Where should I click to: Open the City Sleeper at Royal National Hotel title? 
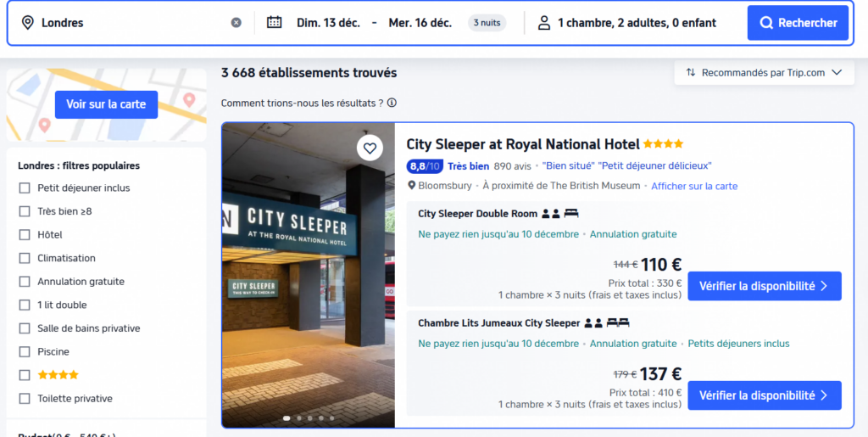pos(523,144)
